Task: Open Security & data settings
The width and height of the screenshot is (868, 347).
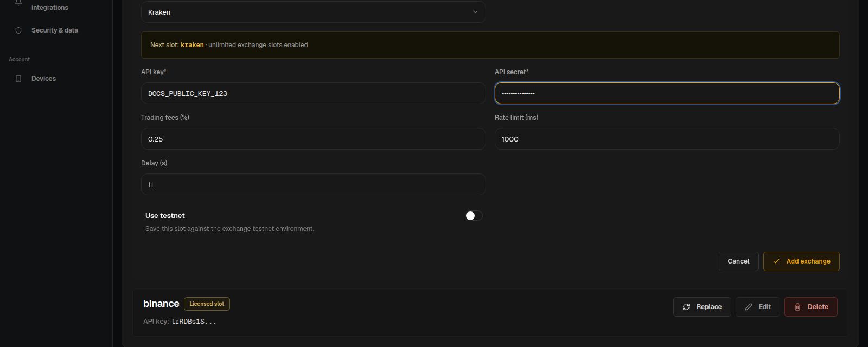Action: tap(54, 30)
